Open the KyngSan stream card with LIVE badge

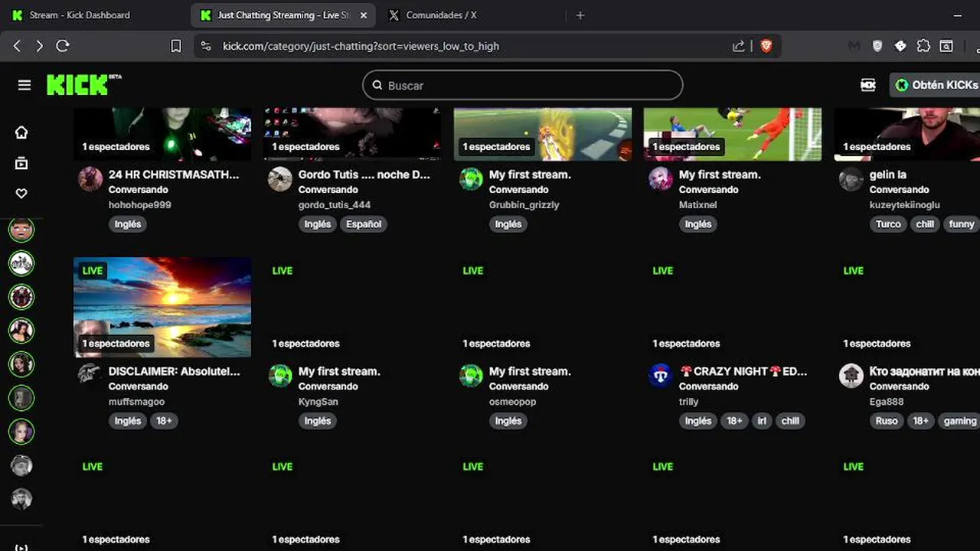pyautogui.click(x=352, y=307)
